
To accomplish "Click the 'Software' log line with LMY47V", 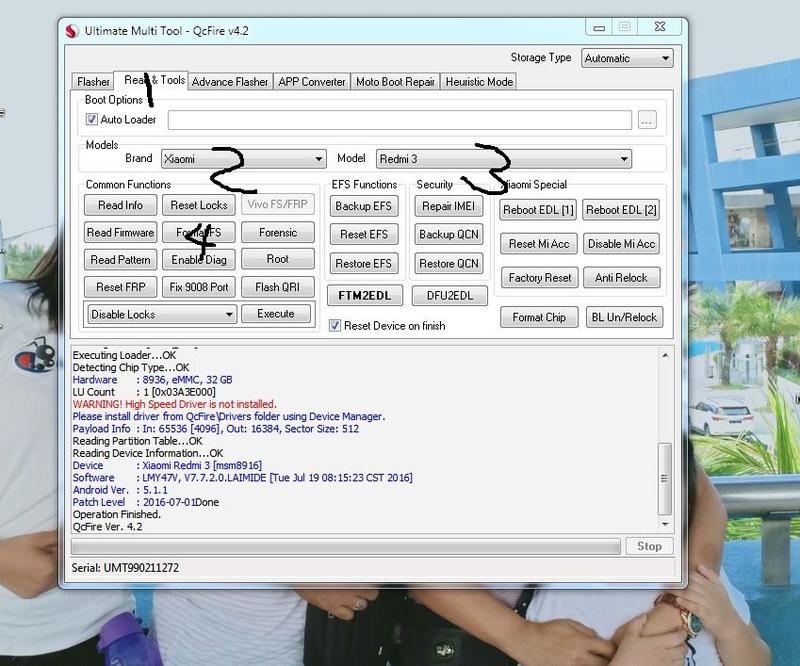I will [x=243, y=478].
